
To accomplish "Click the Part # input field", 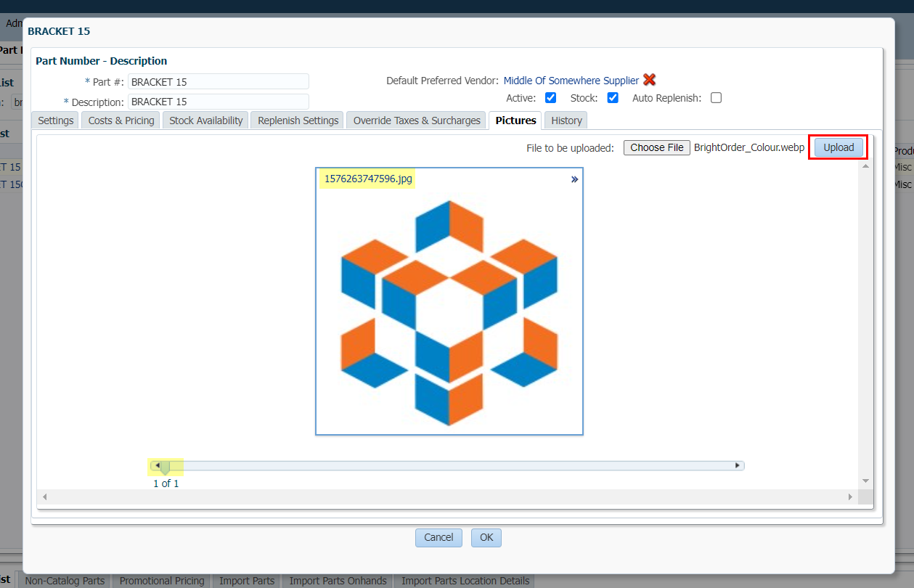I will click(219, 82).
